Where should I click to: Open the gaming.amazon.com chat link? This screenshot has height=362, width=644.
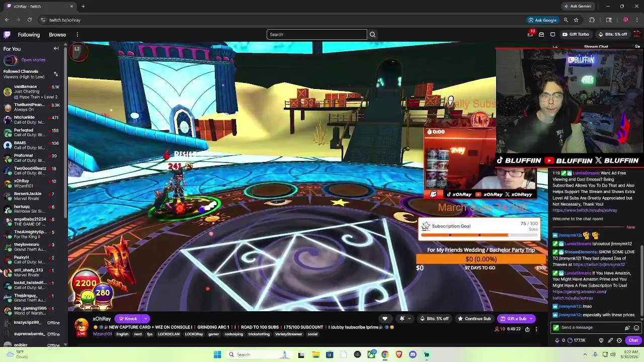[580, 292]
